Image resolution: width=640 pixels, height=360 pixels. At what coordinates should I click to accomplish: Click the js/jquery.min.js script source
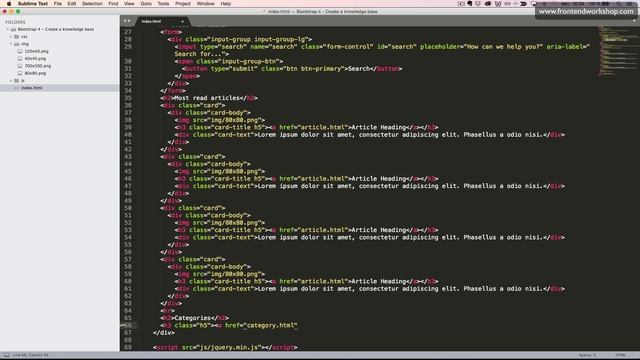click(228, 347)
